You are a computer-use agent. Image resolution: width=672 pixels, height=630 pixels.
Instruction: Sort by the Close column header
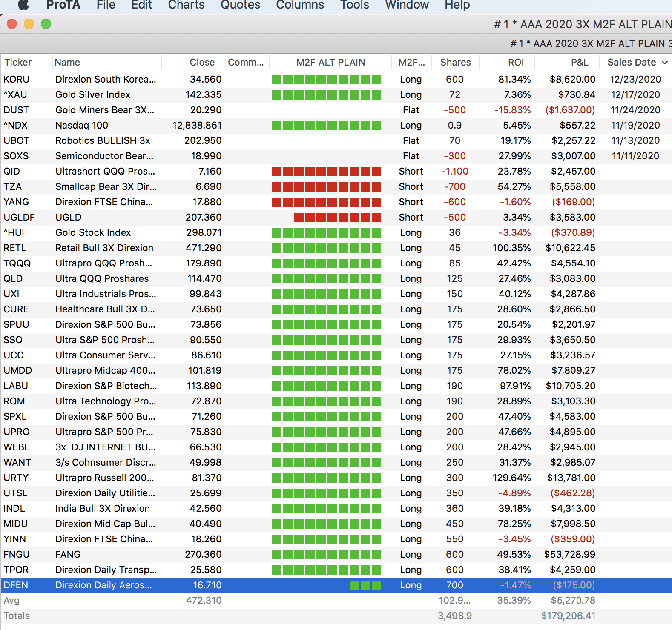click(202, 62)
